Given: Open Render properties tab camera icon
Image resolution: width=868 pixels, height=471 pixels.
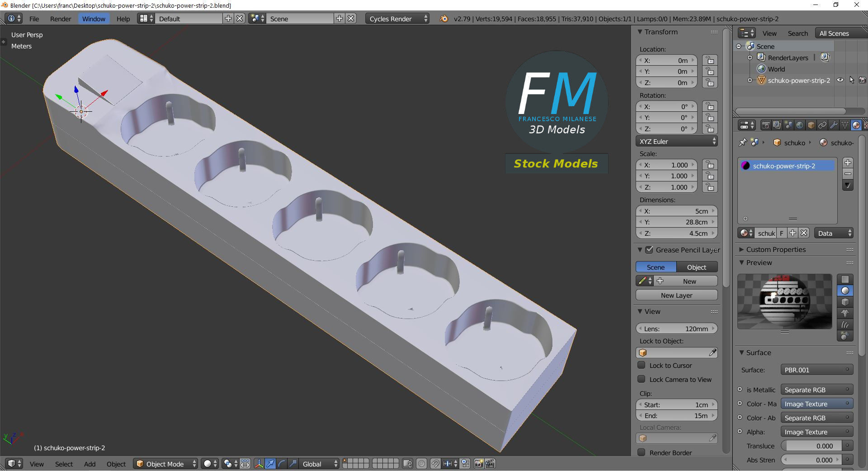Looking at the screenshot, I should tap(766, 125).
